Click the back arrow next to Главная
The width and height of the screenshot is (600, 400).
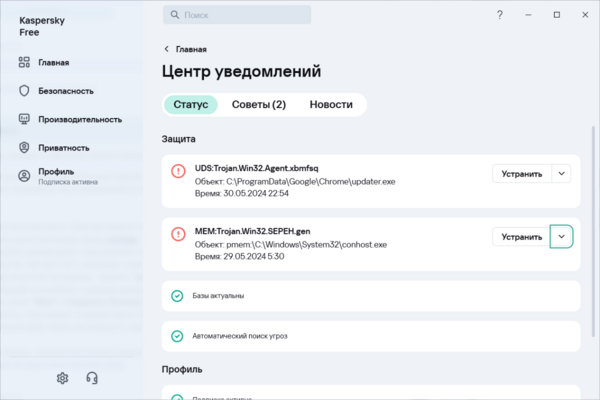coord(166,49)
